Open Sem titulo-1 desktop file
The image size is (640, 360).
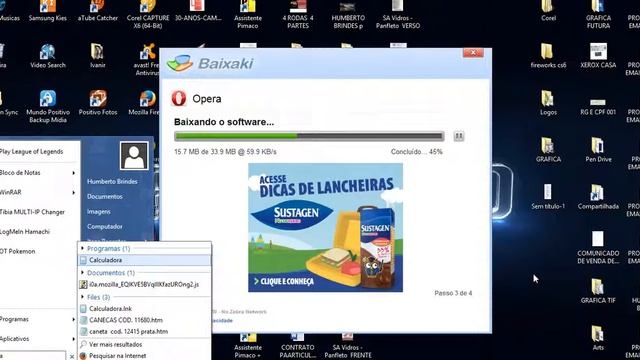[548, 197]
